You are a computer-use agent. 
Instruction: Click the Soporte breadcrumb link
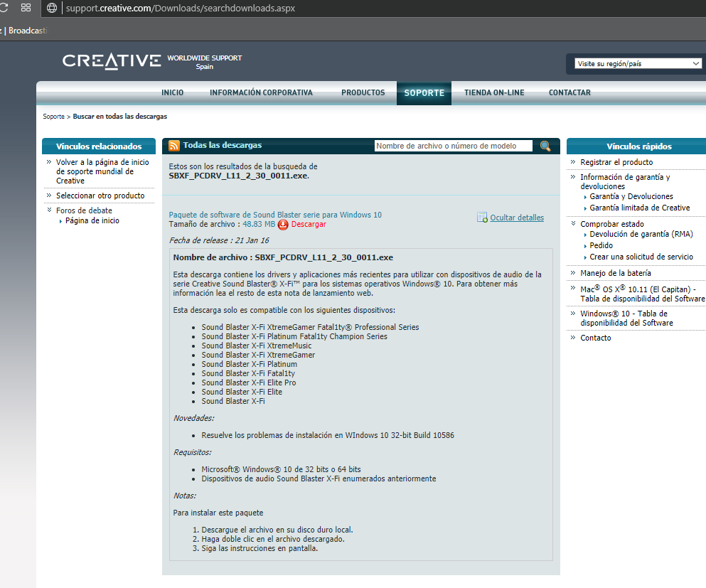click(53, 117)
